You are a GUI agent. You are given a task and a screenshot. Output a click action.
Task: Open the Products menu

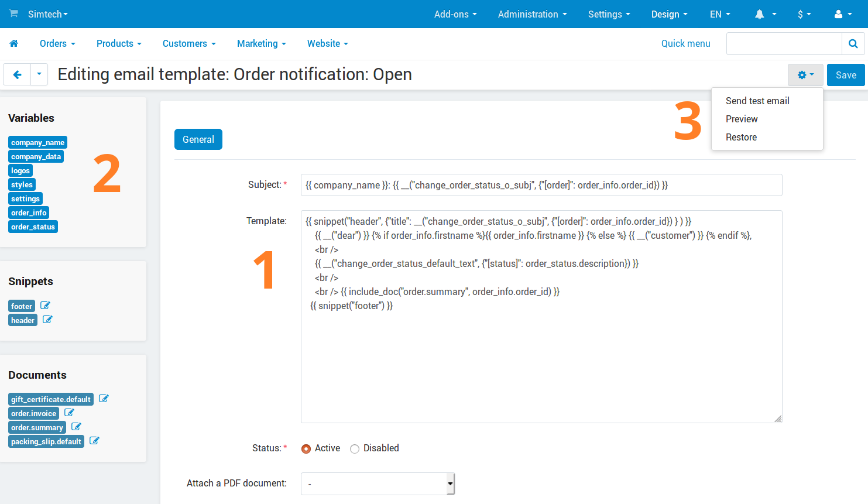pos(119,43)
